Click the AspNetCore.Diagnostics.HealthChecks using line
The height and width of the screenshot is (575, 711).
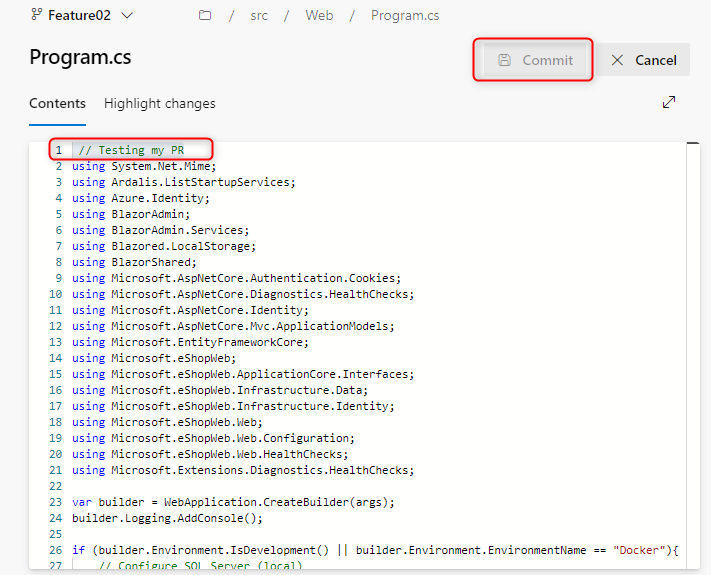[243, 294]
